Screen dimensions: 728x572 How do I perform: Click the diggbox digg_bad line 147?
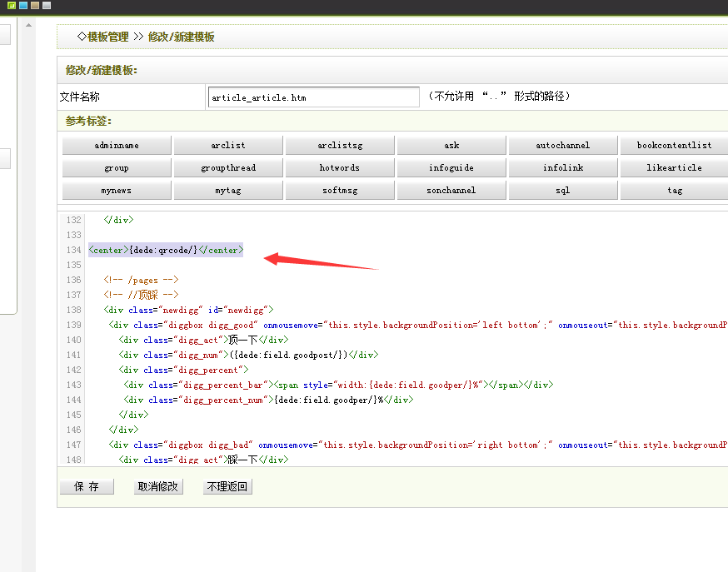[418, 445]
